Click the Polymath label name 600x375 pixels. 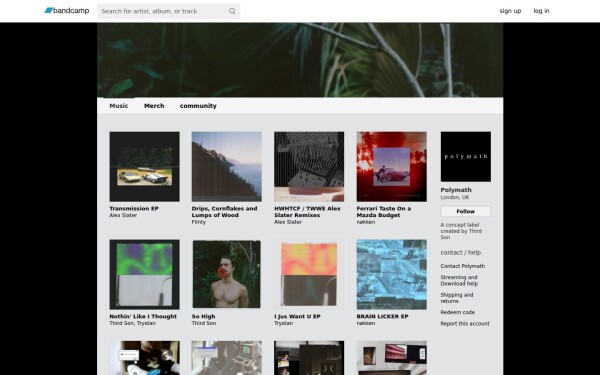click(456, 190)
